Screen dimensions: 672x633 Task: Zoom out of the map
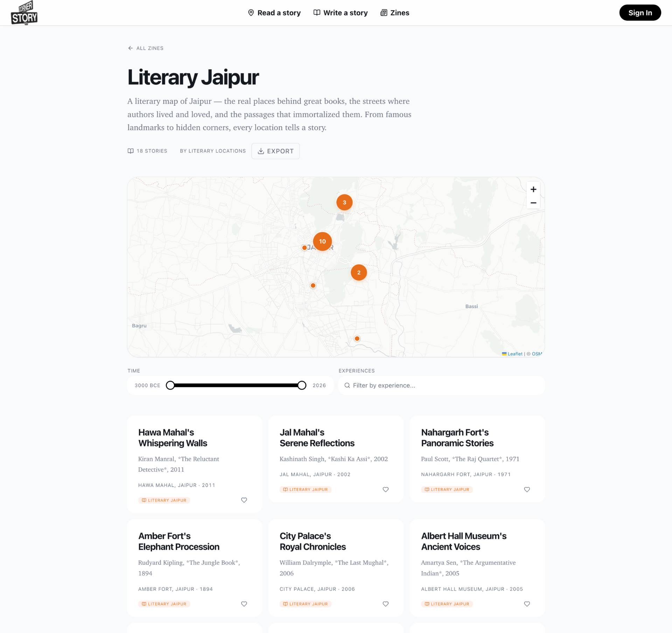(533, 203)
